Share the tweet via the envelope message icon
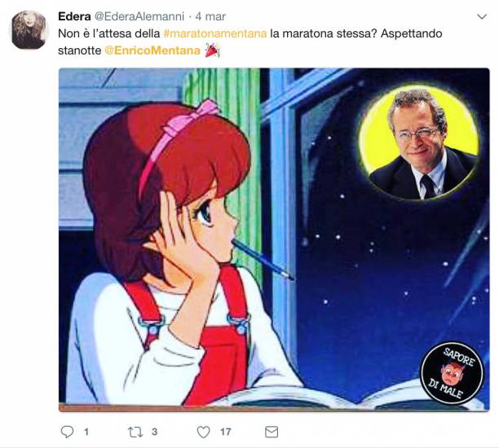499x448 pixels. tap(272, 432)
